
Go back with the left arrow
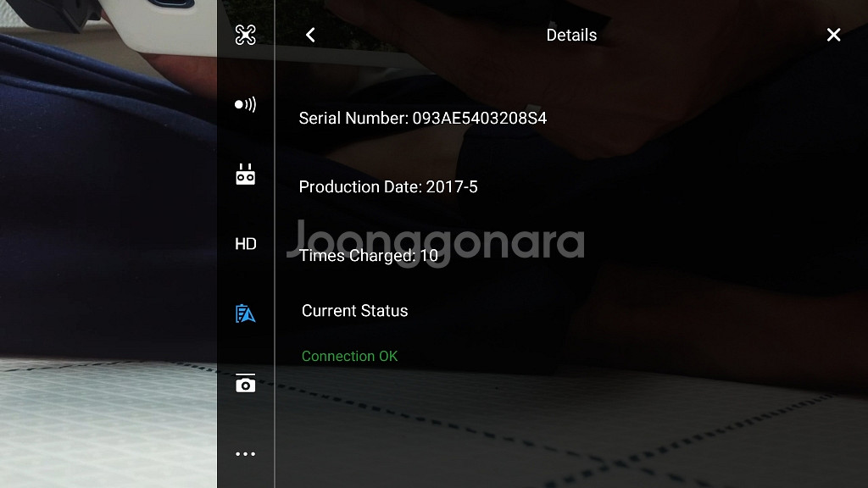[310, 35]
